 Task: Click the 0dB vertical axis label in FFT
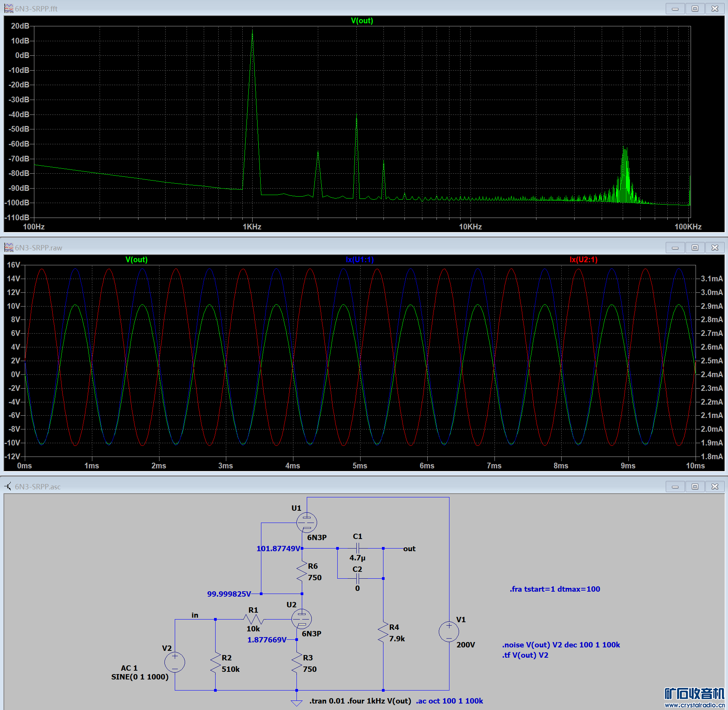point(22,55)
